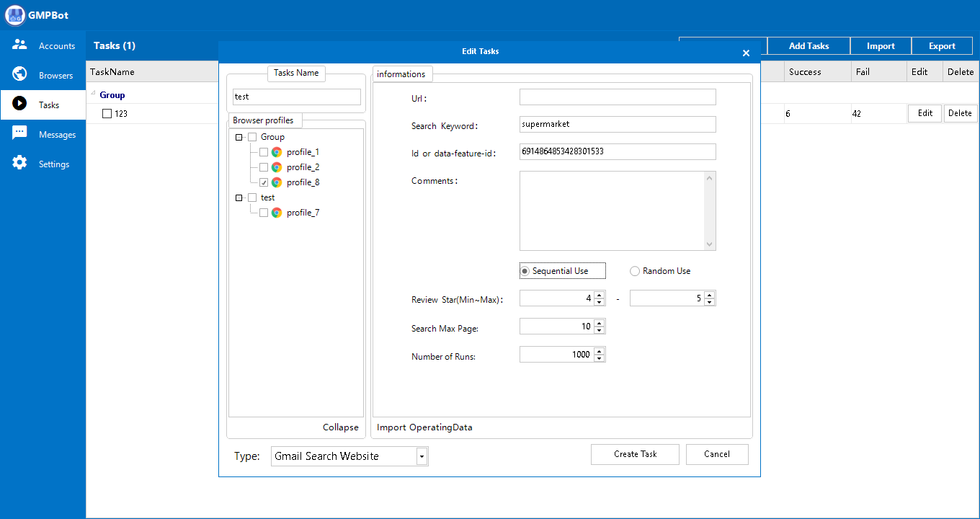
Task: Click the Settings gear icon
Action: [19, 163]
